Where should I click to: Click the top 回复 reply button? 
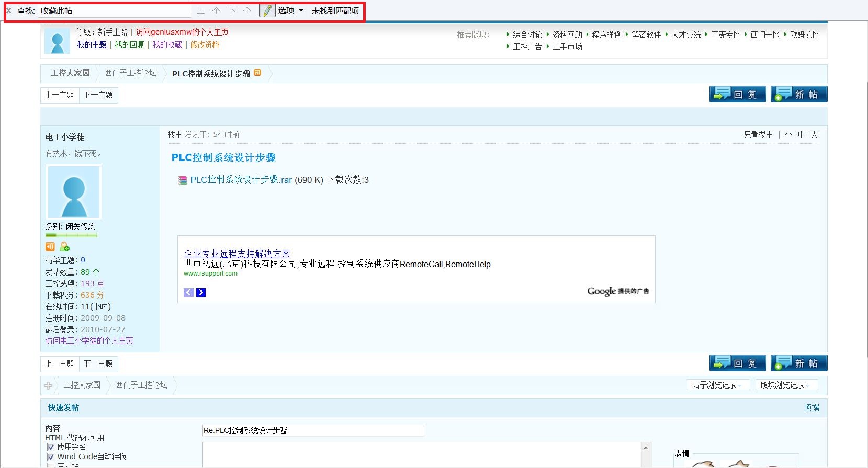(x=737, y=94)
